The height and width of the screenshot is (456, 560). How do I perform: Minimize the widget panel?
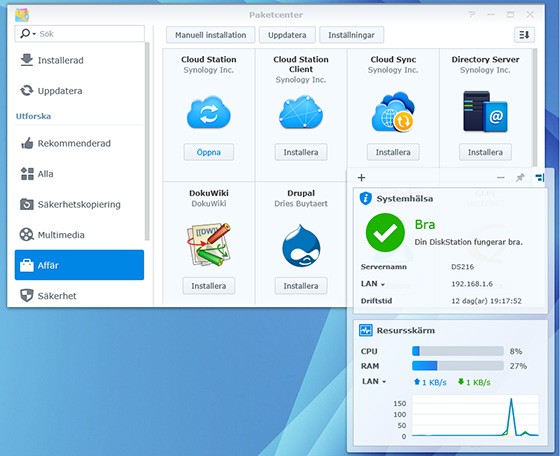pyautogui.click(x=501, y=177)
